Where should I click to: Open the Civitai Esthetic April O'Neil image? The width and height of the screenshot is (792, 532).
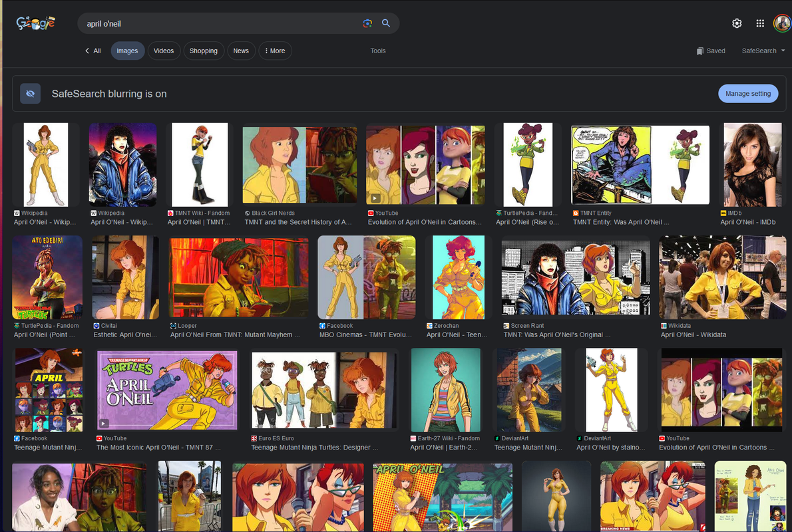click(125, 277)
